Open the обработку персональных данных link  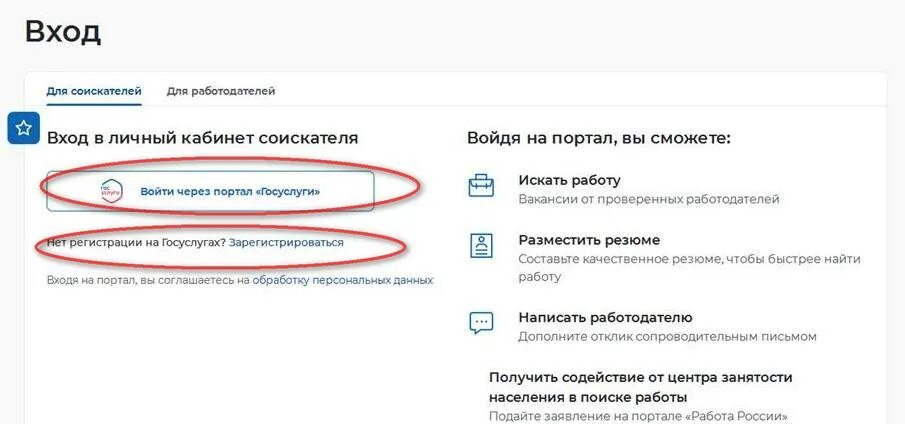342,281
